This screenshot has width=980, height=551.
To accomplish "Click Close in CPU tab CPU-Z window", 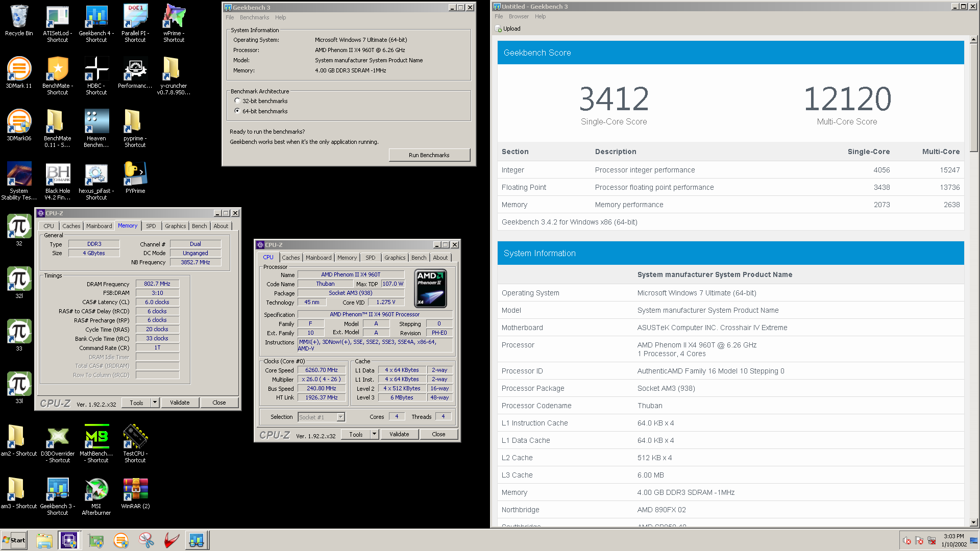I will tap(438, 434).
